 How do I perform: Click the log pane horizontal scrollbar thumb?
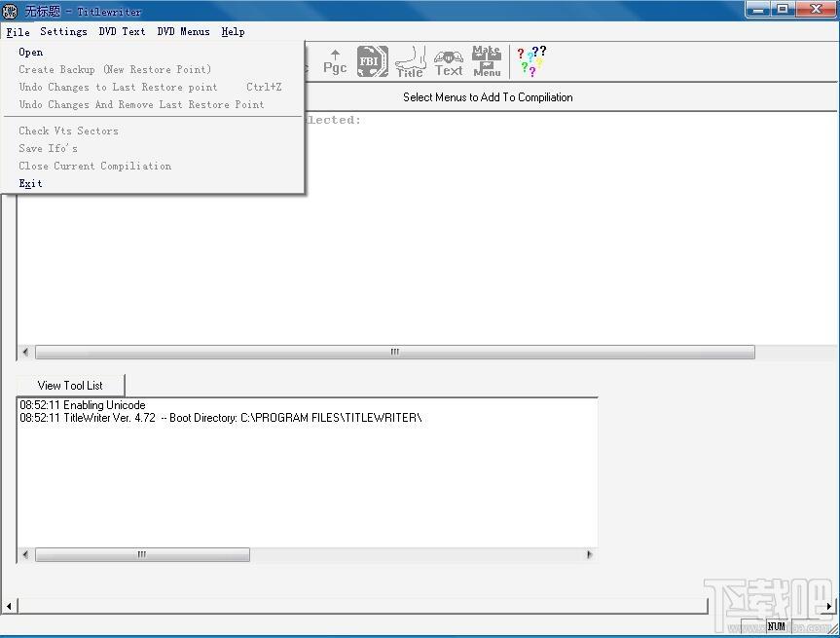pos(142,554)
